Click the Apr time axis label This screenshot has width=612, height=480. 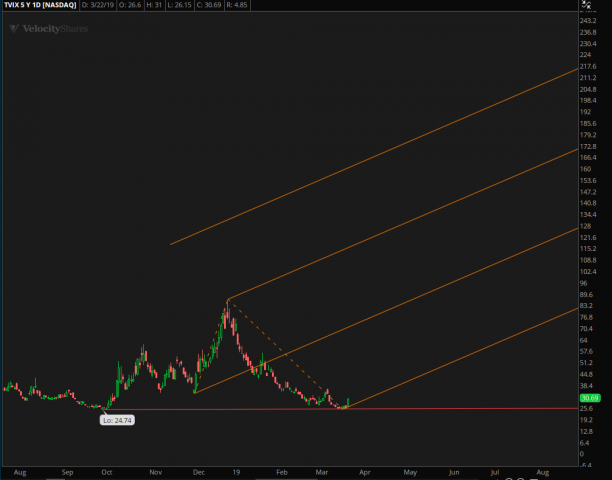pos(365,472)
